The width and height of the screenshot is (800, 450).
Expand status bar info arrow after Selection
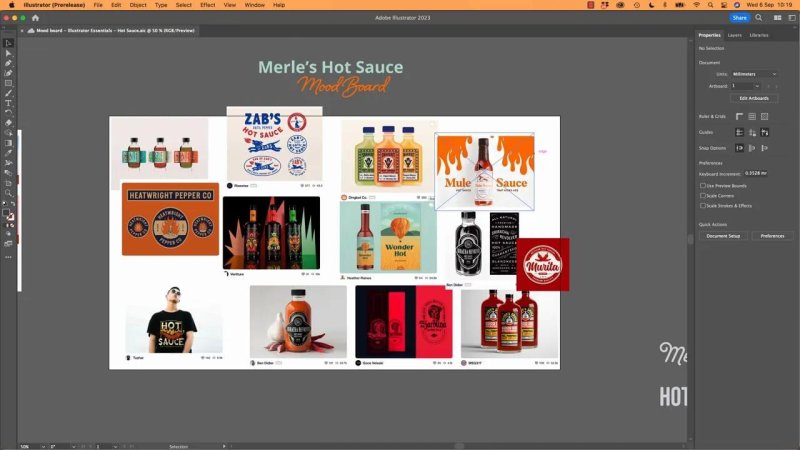223,446
